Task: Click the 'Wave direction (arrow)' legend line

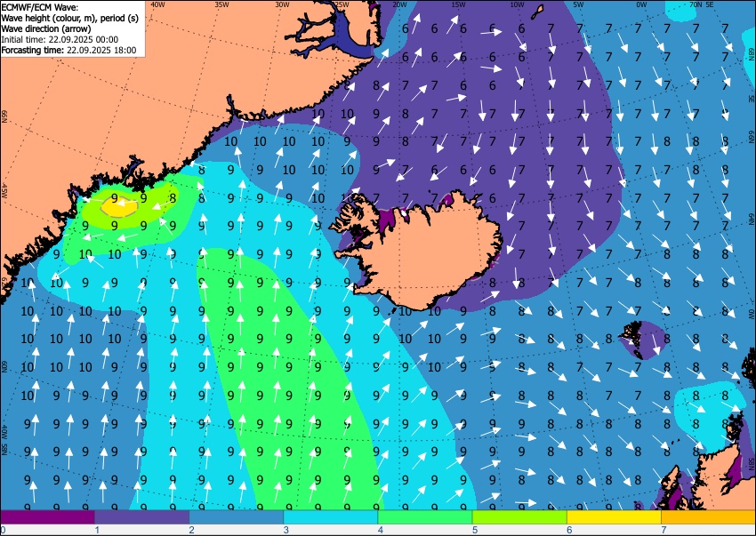Action: 46,29
